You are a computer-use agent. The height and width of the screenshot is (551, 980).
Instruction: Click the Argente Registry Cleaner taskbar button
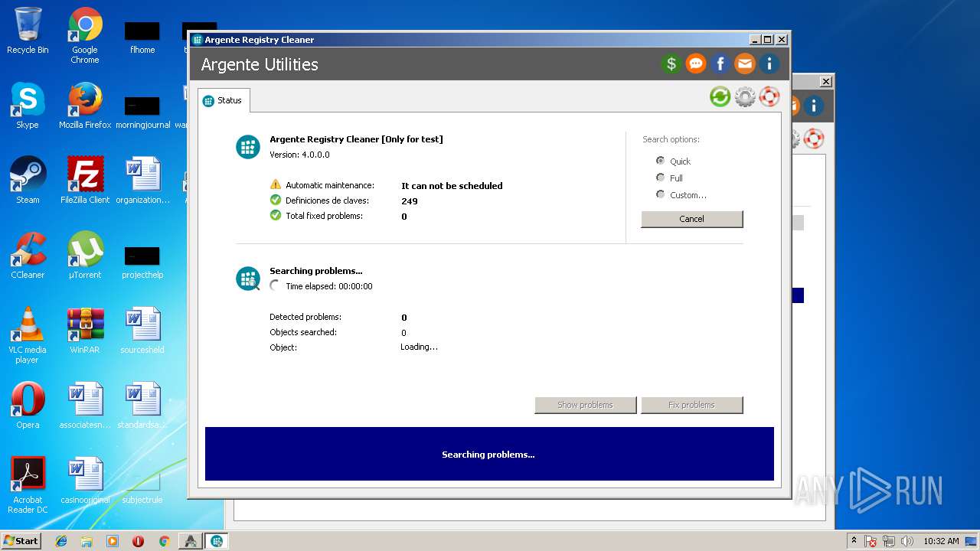tap(217, 541)
